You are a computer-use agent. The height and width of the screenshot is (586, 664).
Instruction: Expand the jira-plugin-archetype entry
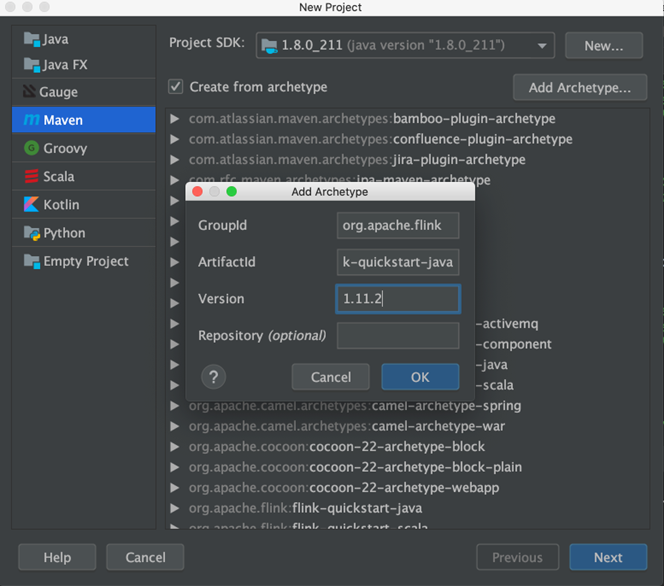coord(174,160)
